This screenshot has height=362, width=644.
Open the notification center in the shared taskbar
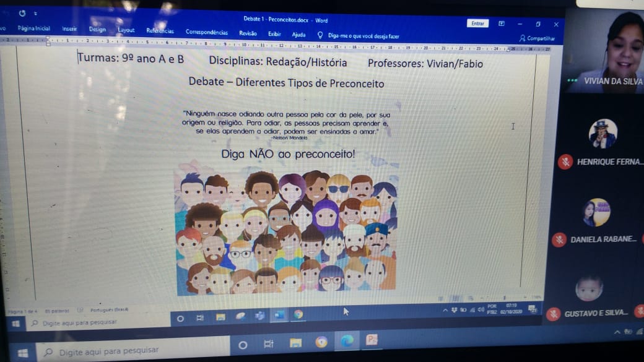533,309
